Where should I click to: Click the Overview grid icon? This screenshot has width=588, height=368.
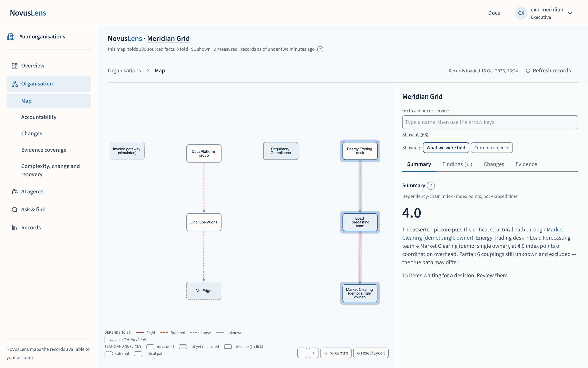point(14,66)
